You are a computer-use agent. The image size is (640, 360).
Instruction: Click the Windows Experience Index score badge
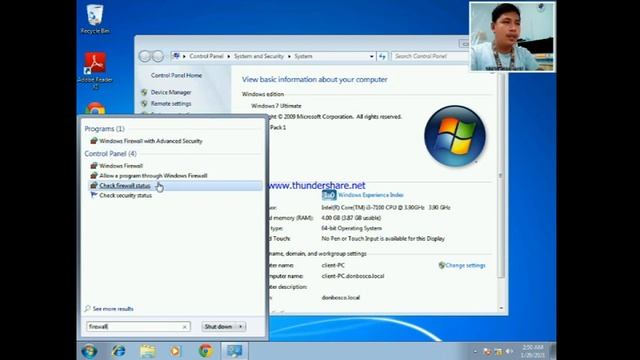click(329, 195)
